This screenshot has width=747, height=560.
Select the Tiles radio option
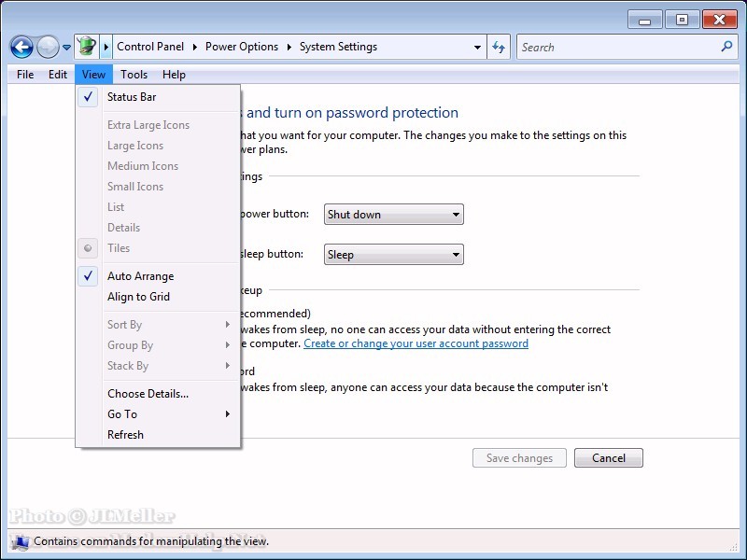click(x=158, y=248)
